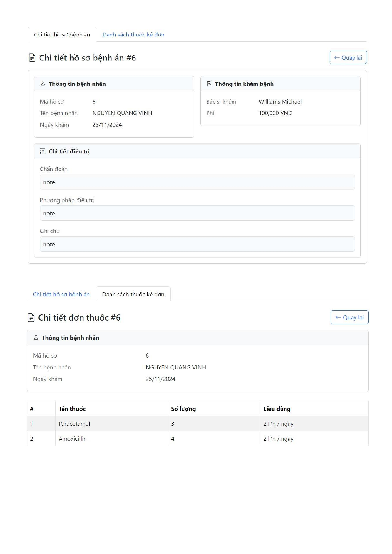Viewport: 392px width, 554px height.
Task: Select the Paracetamol row in medicine table
Action: [x=198, y=423]
